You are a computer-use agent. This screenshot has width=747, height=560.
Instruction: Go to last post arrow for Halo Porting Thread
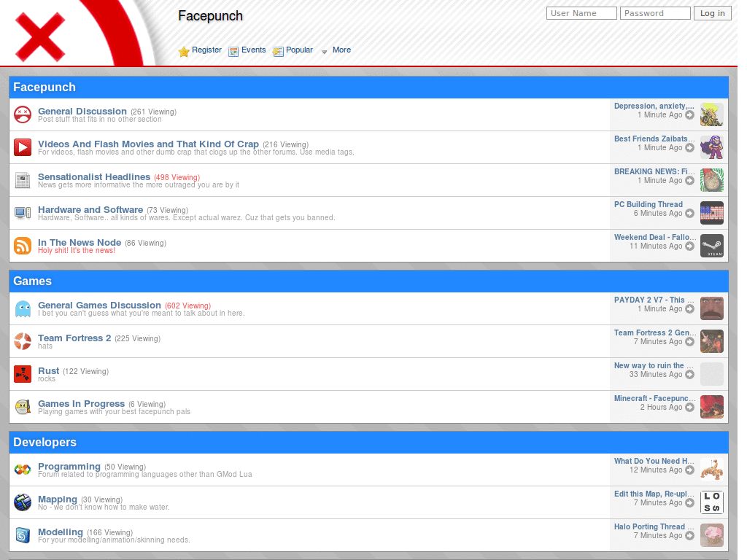(x=689, y=536)
